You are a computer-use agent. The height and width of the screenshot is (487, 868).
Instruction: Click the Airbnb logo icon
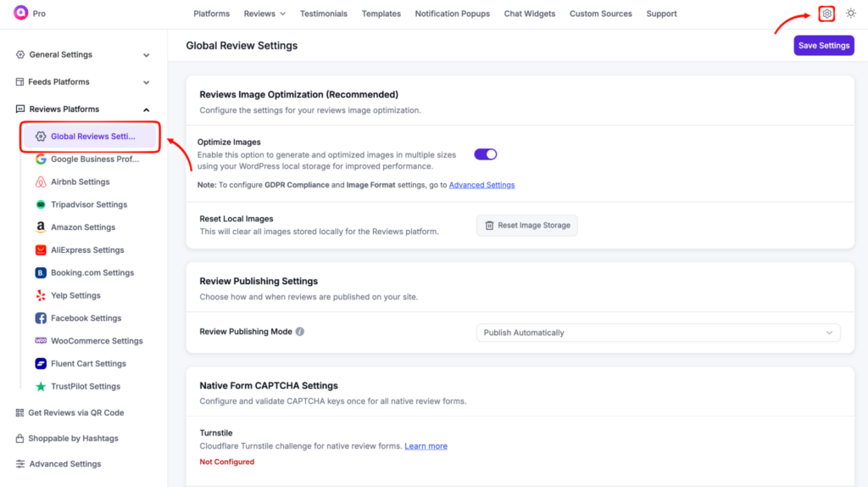pos(41,182)
